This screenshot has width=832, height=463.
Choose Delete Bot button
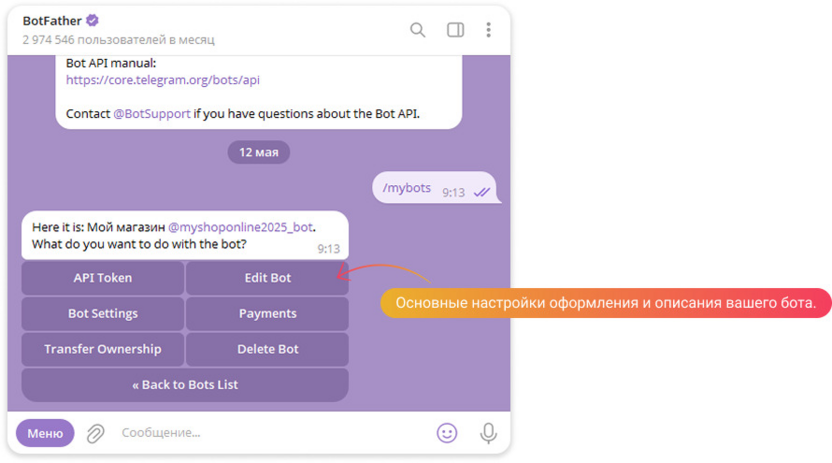point(267,349)
